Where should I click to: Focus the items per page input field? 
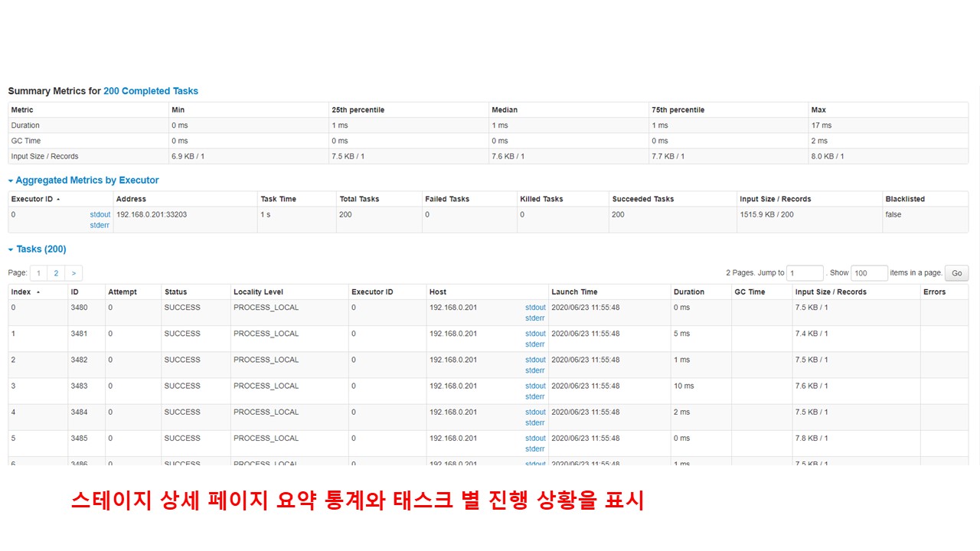pos(870,273)
